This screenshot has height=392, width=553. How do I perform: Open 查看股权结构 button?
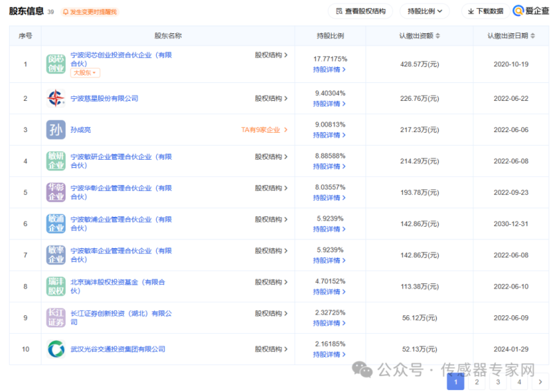click(x=360, y=11)
